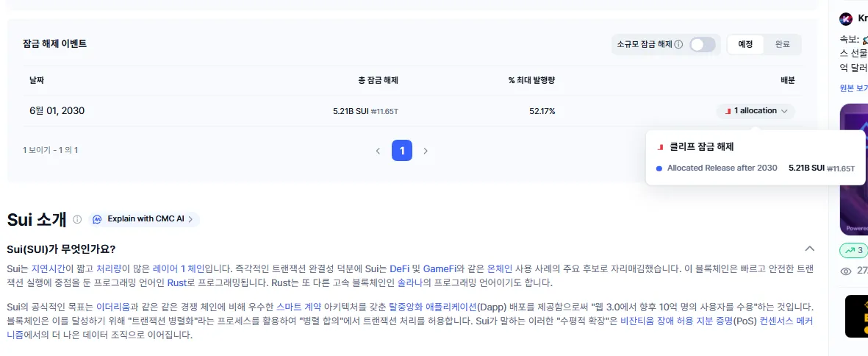Image resolution: width=868 pixels, height=356 pixels.
Task: Click the CMC AI logo icon
Action: (98, 219)
